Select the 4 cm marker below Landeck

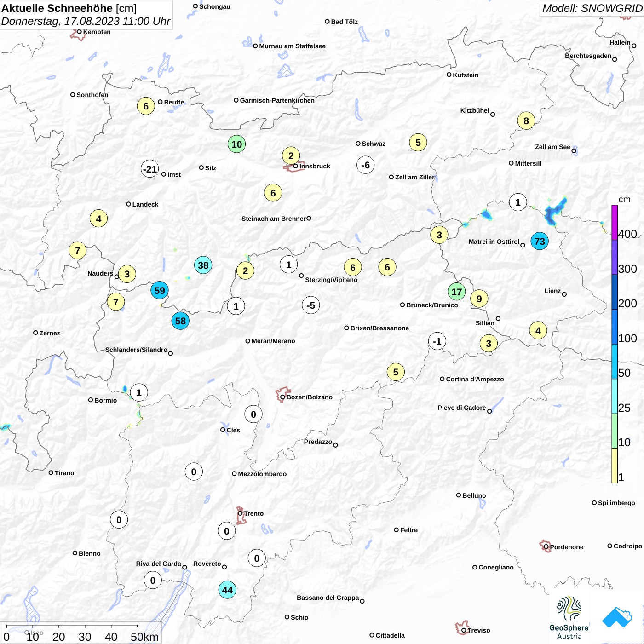(98, 219)
